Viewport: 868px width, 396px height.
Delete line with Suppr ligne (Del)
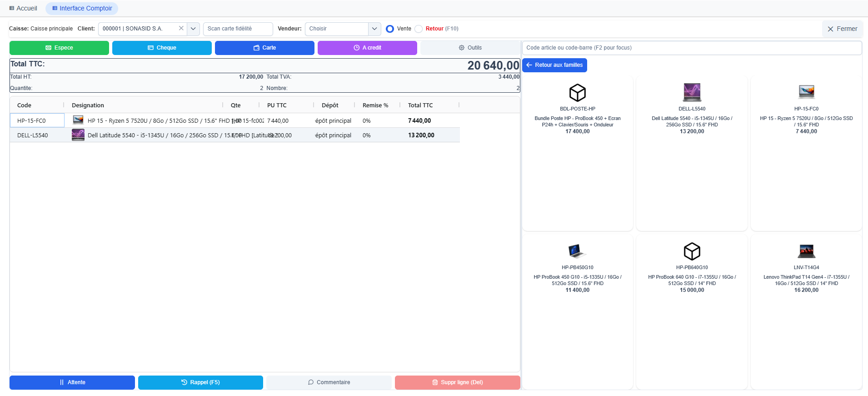click(458, 382)
